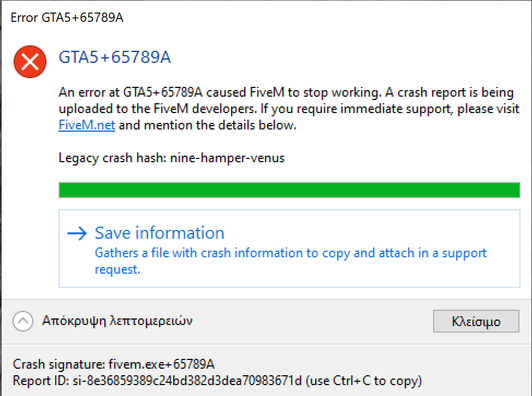Select the Error GTA5+65789A title bar
Screen dimensions: 532x396
67,17
